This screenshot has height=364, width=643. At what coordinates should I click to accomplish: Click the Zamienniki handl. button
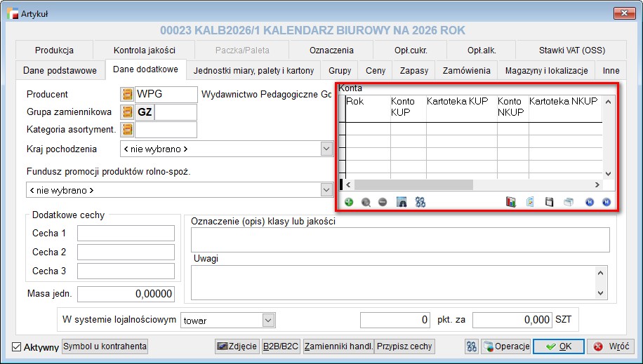pyautogui.click(x=337, y=346)
